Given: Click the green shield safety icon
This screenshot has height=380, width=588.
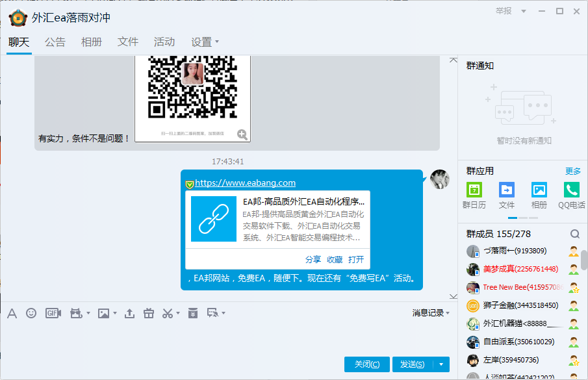Looking at the screenshot, I should (189, 184).
